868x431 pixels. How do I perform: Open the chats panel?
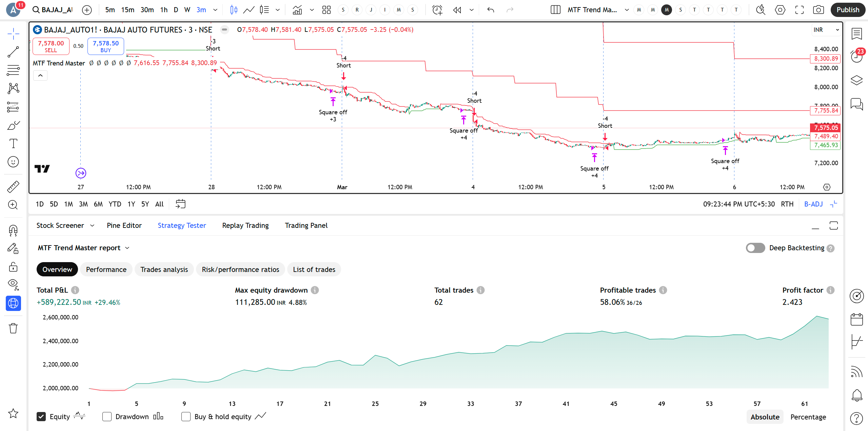[857, 104]
